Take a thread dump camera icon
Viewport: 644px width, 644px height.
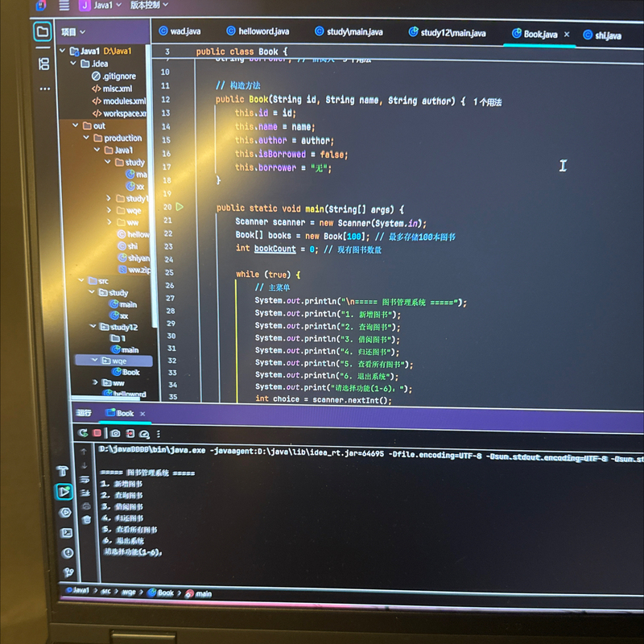point(115,433)
